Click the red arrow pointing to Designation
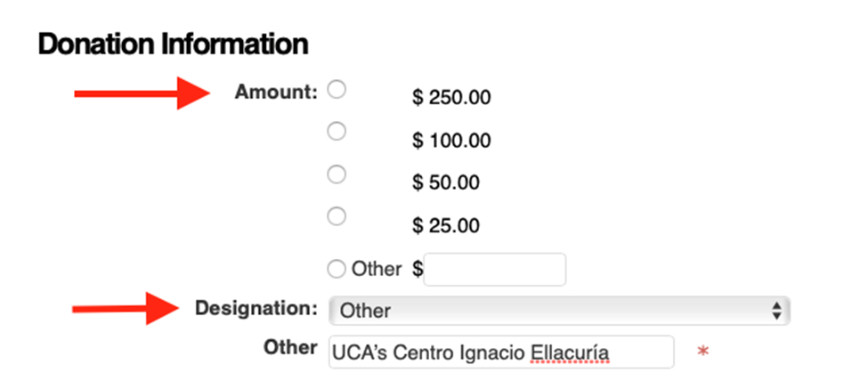 [126, 309]
